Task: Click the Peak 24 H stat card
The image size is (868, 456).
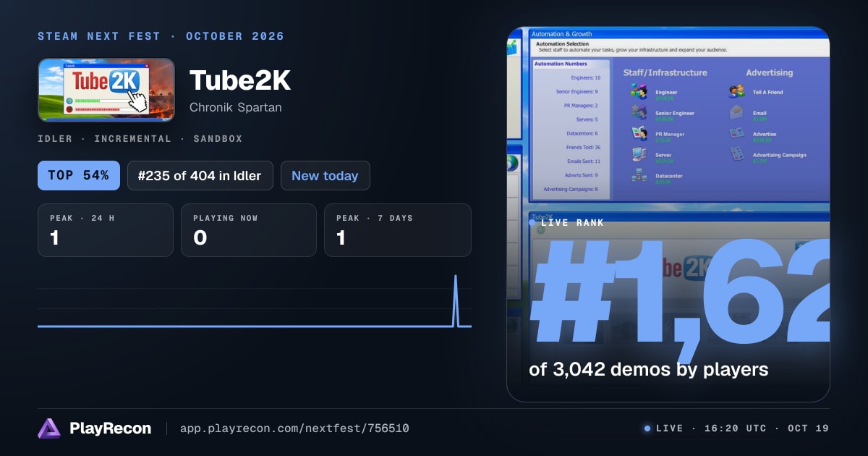Action: 106,230
